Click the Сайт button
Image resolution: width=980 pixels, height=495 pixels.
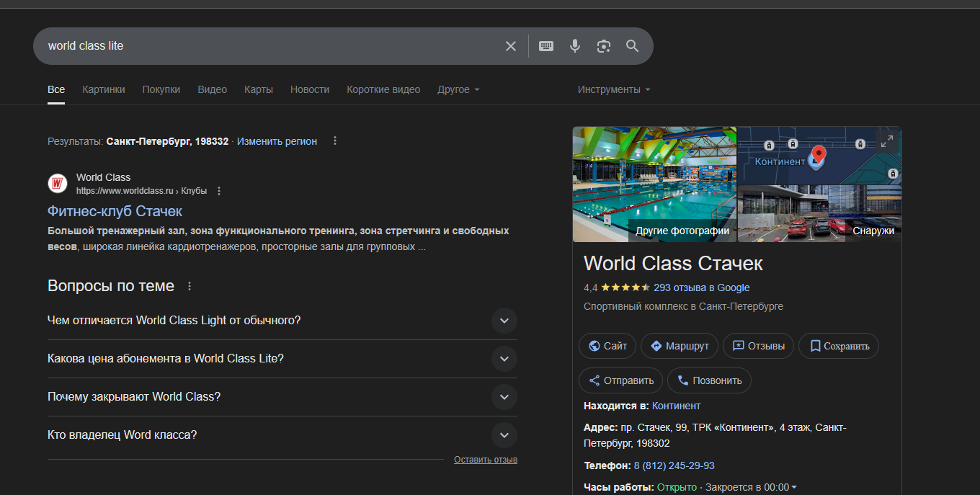pos(607,346)
